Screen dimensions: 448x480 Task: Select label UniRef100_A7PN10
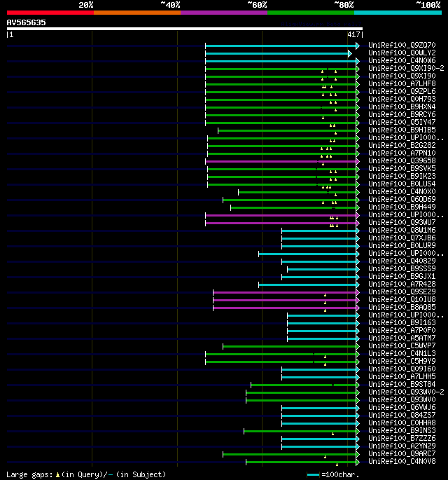pos(402,153)
